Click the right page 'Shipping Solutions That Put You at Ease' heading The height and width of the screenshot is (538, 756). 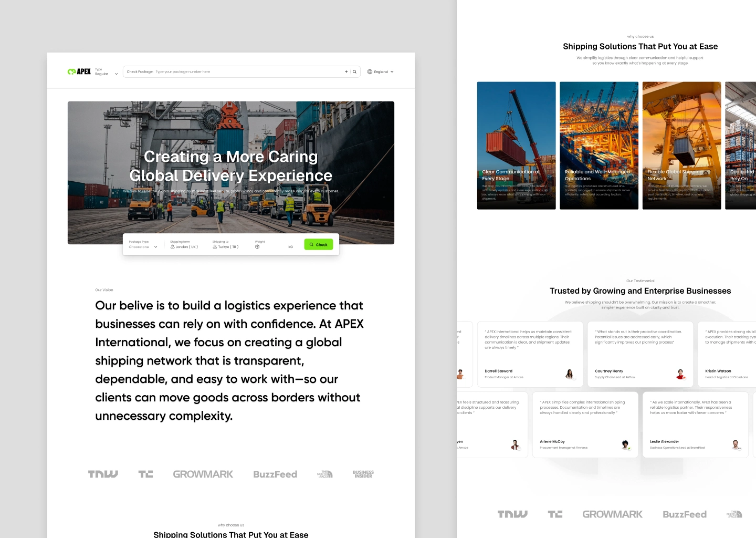(x=640, y=46)
